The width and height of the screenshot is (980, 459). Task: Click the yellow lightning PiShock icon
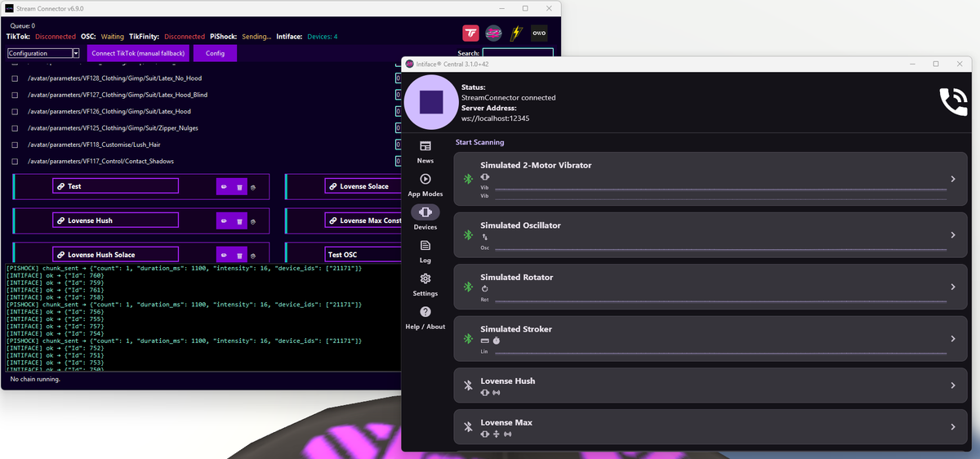pyautogui.click(x=516, y=33)
